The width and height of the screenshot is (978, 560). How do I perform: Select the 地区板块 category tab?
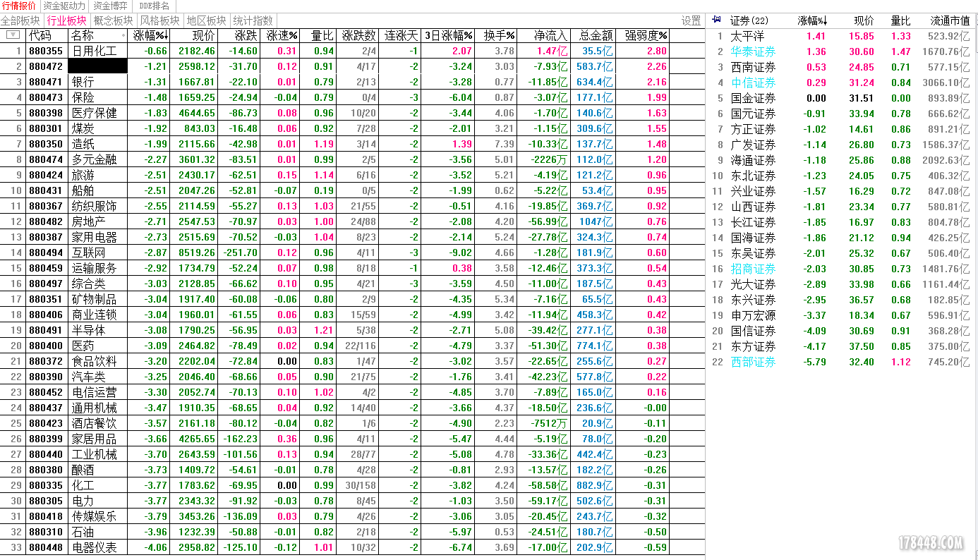pos(206,20)
